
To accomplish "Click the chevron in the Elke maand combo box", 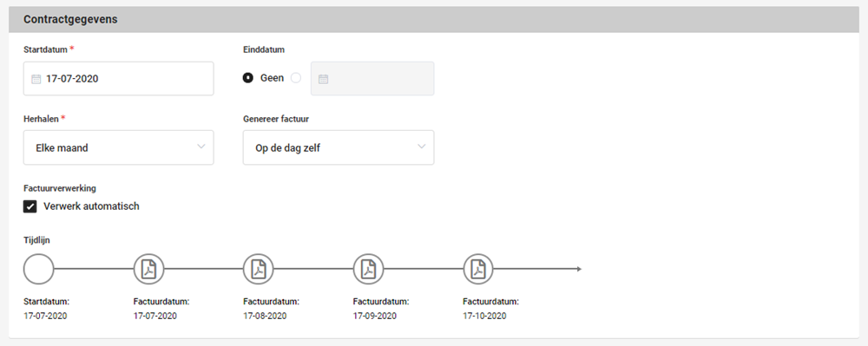I will pyautogui.click(x=201, y=147).
